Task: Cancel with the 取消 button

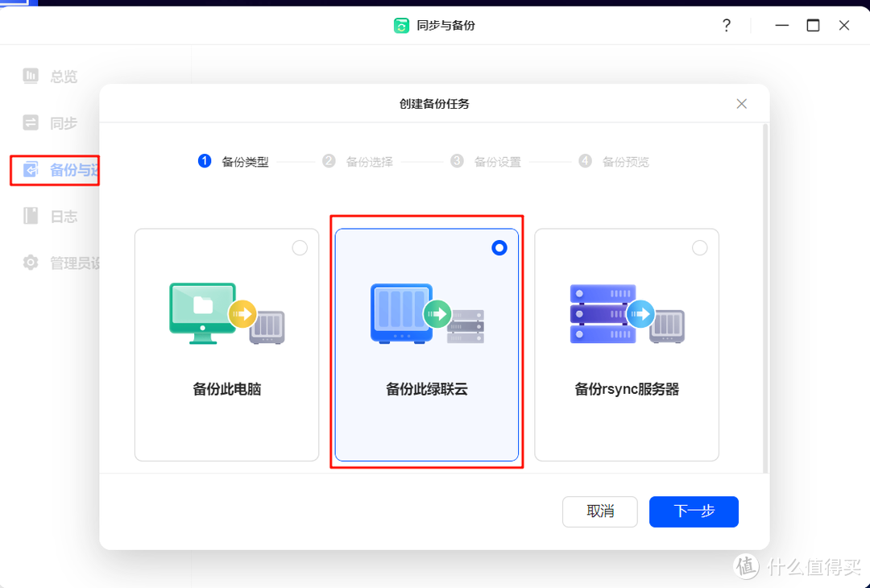Action: coord(599,511)
